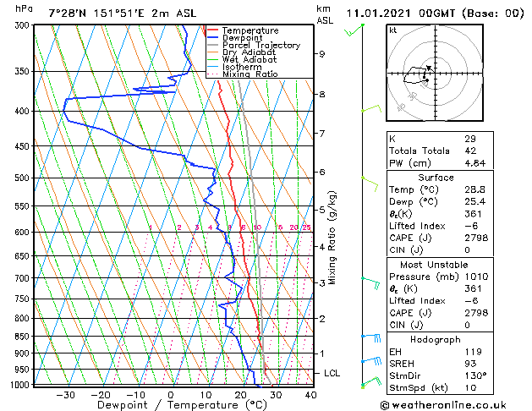This screenshot has height=411, width=532.
Task: Click the 'Dewpoint' legend entry
Action: pyautogui.click(x=242, y=38)
